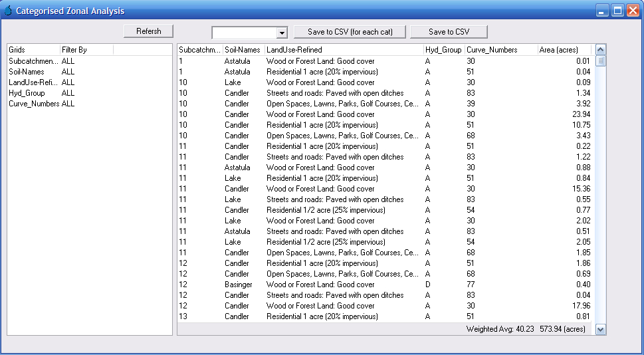Close the Categorised Zonal Analysis window
This screenshot has width=644, height=355.
click(633, 10)
